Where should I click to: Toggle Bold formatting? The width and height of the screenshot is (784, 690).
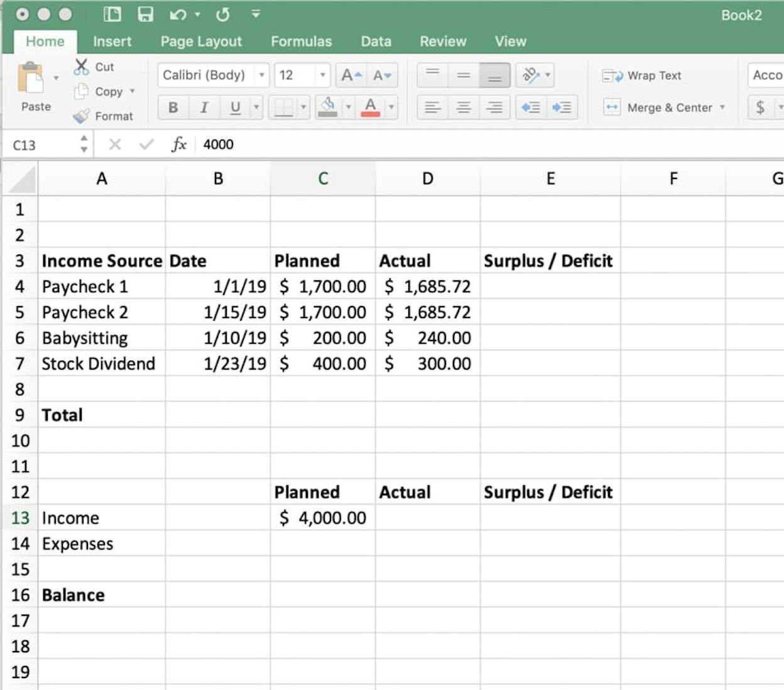173,107
